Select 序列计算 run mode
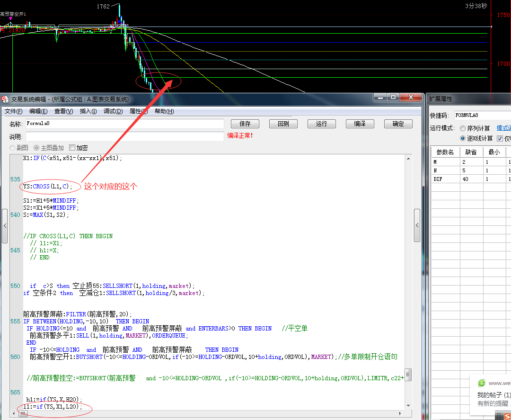 click(475, 128)
